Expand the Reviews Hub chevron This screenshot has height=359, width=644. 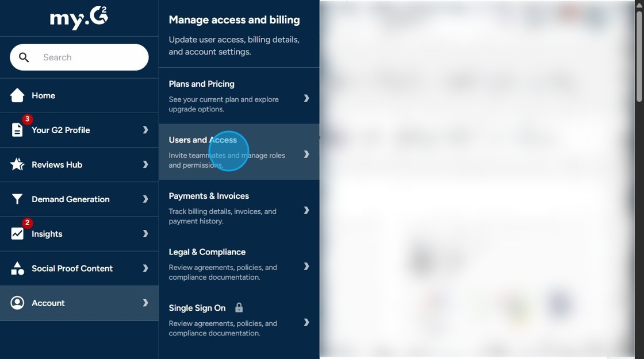[145, 164]
